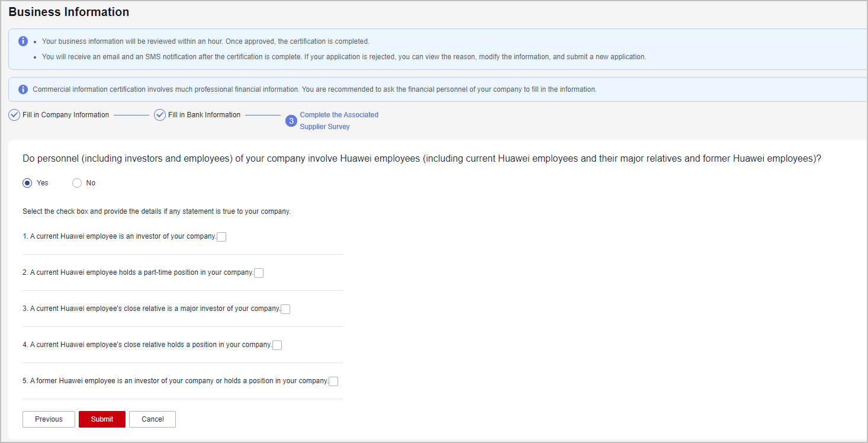Click the Fill in Company Information checkmark icon
Viewport: 868px width, 443px height.
[x=14, y=115]
